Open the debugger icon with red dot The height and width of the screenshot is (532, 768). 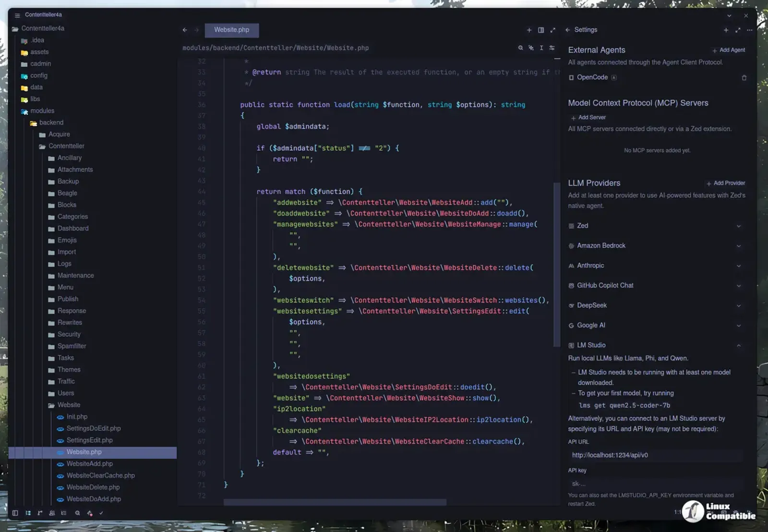click(90, 513)
